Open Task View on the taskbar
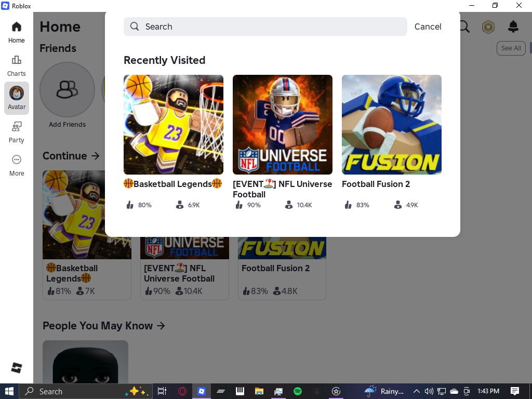Screen dimensions: 532x399 coord(162,391)
